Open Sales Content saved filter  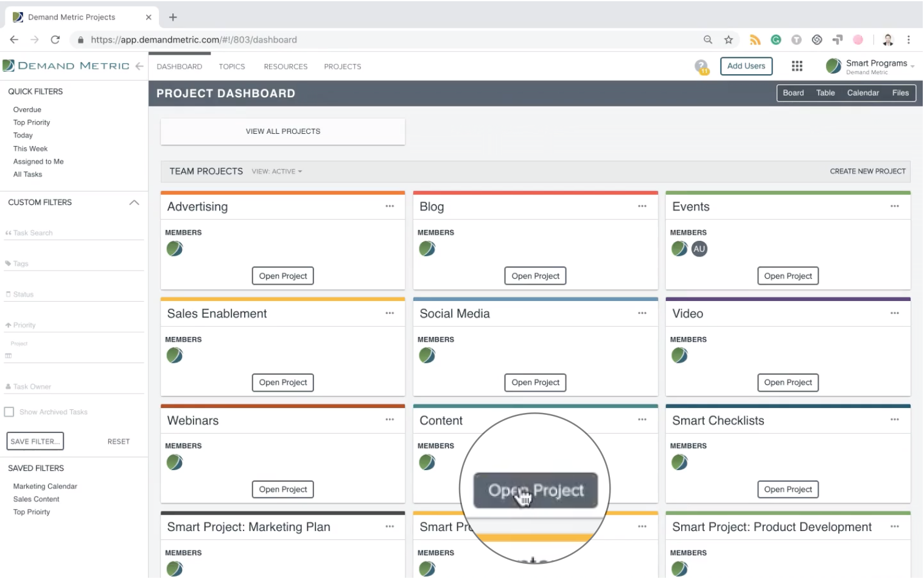pyautogui.click(x=37, y=499)
